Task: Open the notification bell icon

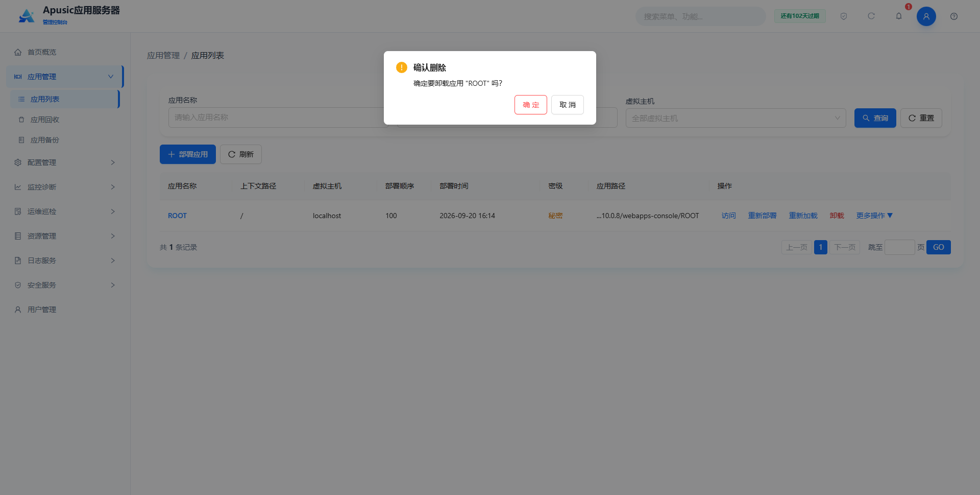Action: pos(899,16)
